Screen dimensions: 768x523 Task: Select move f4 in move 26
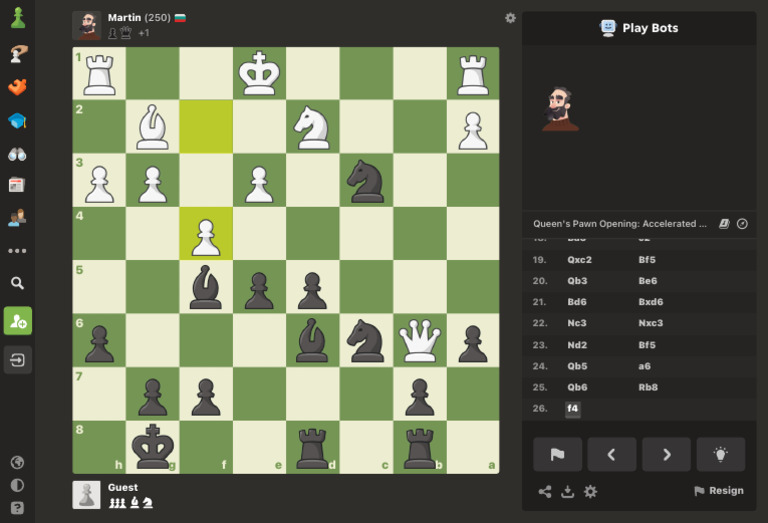pos(573,408)
